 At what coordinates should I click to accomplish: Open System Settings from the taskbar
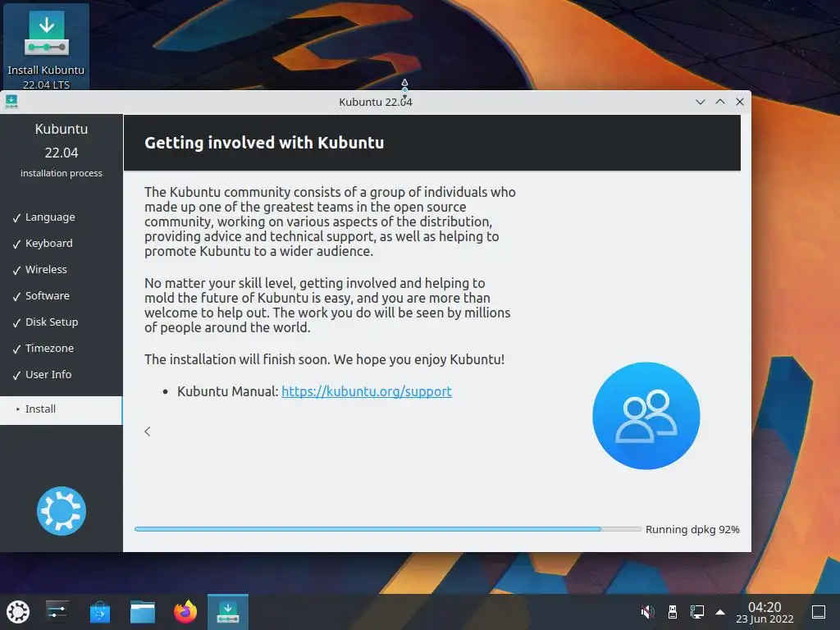click(57, 612)
